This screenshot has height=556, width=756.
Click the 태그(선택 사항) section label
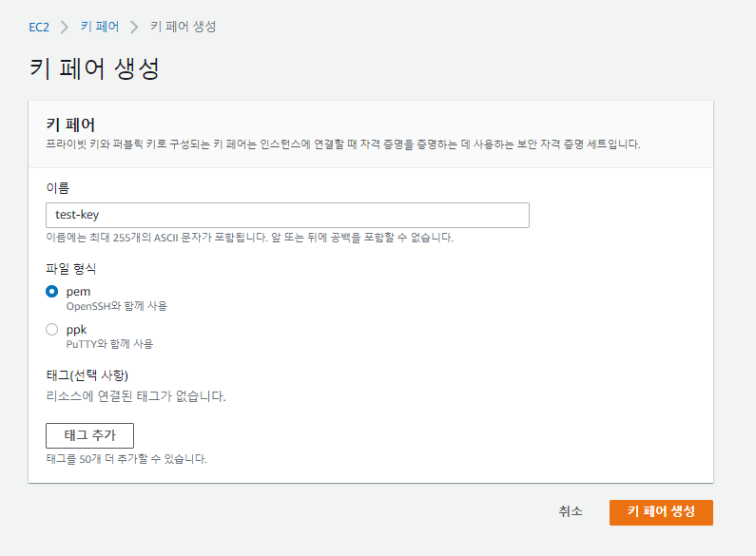tap(87, 374)
